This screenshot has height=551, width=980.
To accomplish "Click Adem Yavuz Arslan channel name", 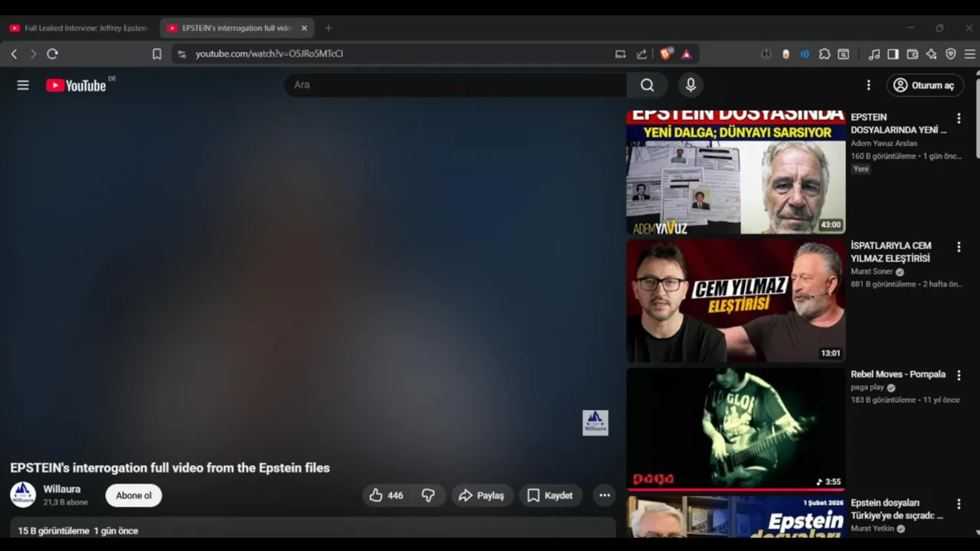I will 884,143.
